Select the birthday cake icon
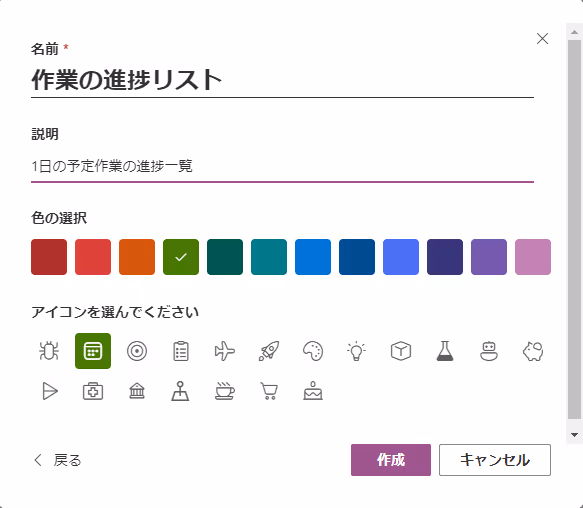The width and height of the screenshot is (583, 508). (313, 391)
